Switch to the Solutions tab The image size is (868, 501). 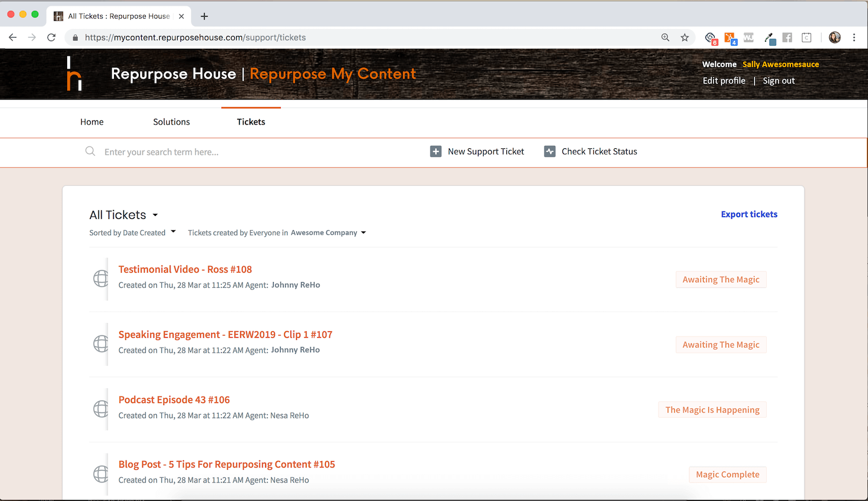pos(171,122)
